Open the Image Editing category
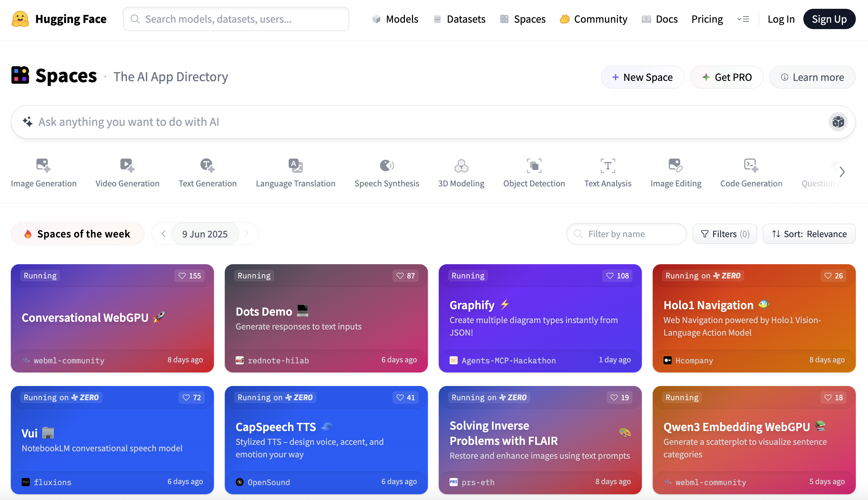This screenshot has width=868, height=500. coord(676,174)
